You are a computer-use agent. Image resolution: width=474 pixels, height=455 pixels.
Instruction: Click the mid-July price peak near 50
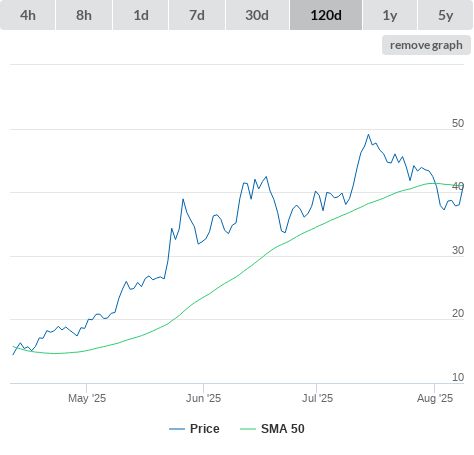pos(368,135)
